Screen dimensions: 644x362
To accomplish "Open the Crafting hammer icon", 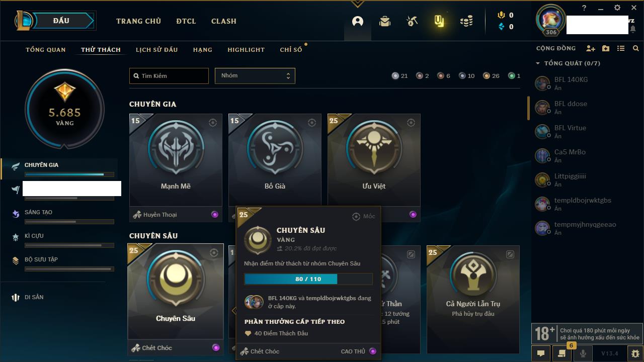I will coord(412,21).
